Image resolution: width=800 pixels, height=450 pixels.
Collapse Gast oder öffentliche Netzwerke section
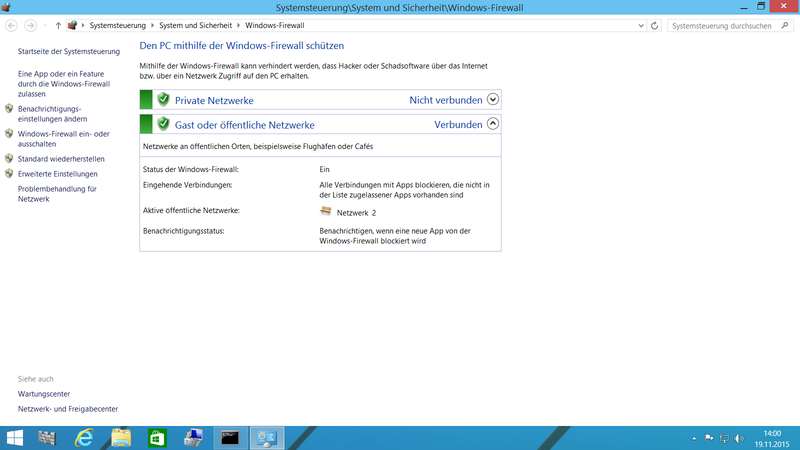492,125
